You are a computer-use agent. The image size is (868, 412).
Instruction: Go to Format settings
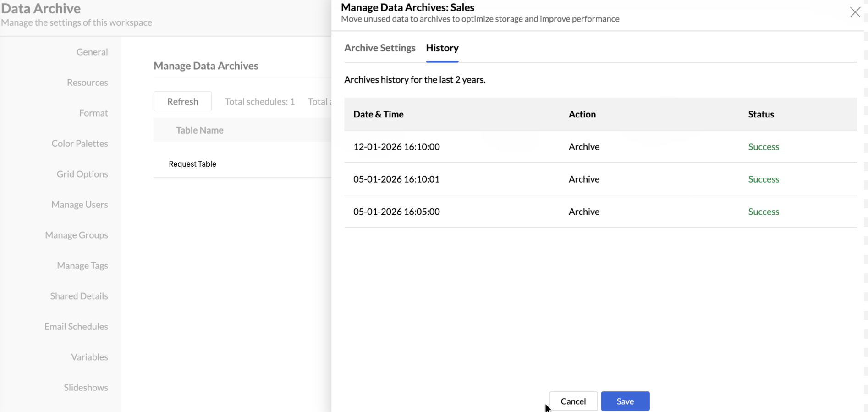(x=93, y=113)
